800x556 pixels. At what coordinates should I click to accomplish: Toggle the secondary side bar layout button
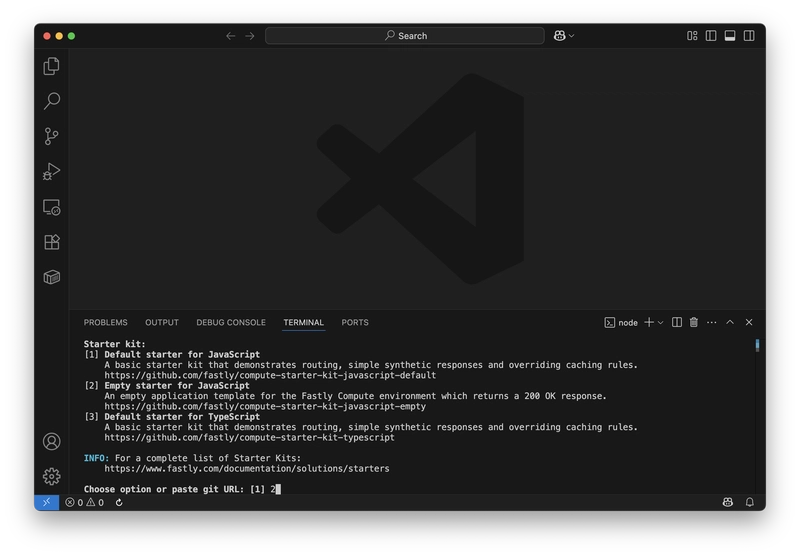coord(749,36)
